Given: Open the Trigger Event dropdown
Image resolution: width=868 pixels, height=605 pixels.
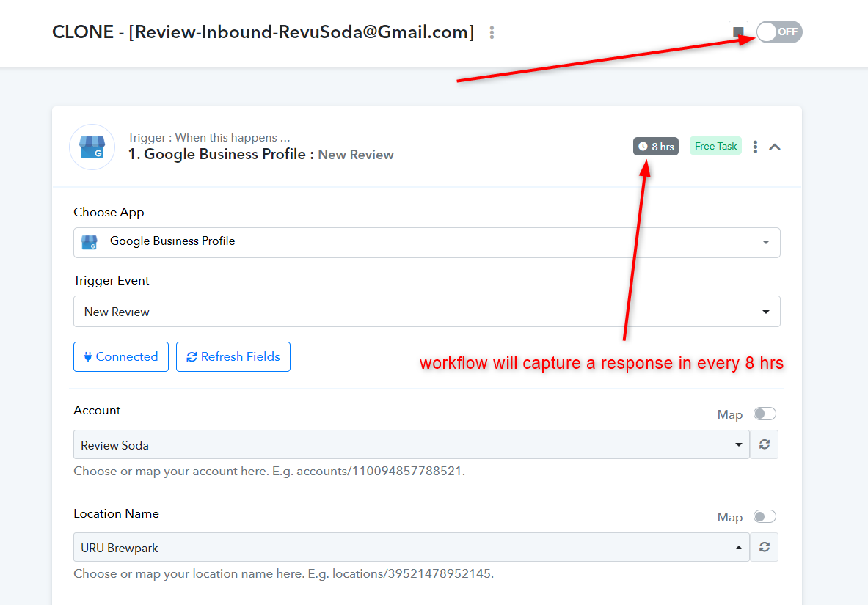Looking at the screenshot, I should pos(426,311).
